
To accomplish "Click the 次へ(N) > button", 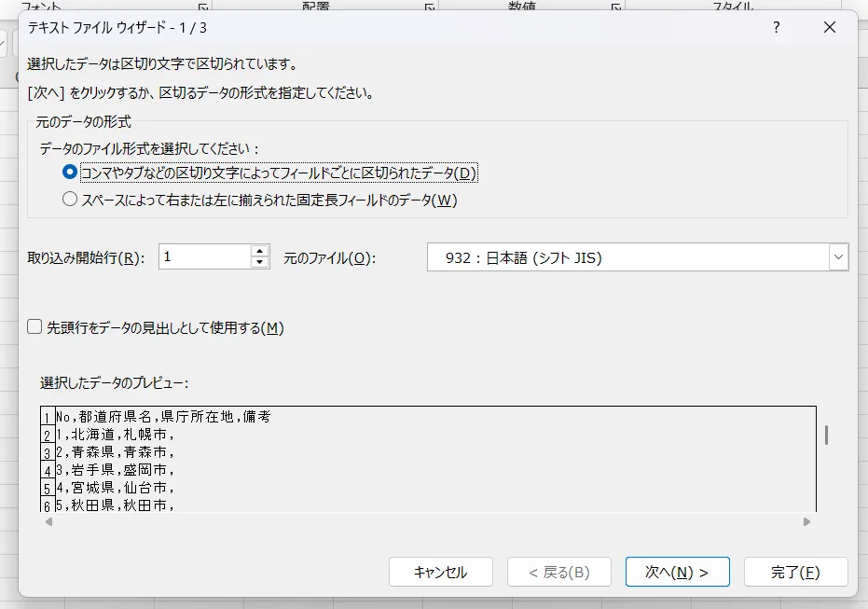I will click(x=677, y=572).
